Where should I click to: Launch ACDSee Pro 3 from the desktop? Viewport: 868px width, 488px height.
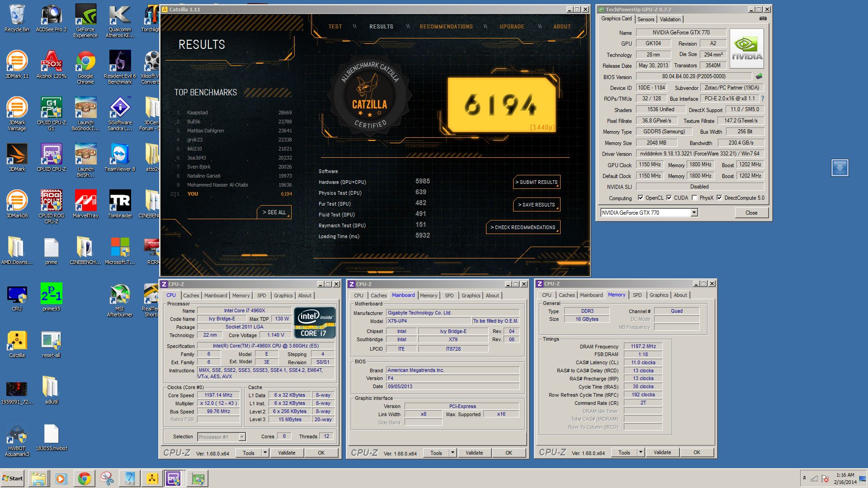[x=51, y=18]
